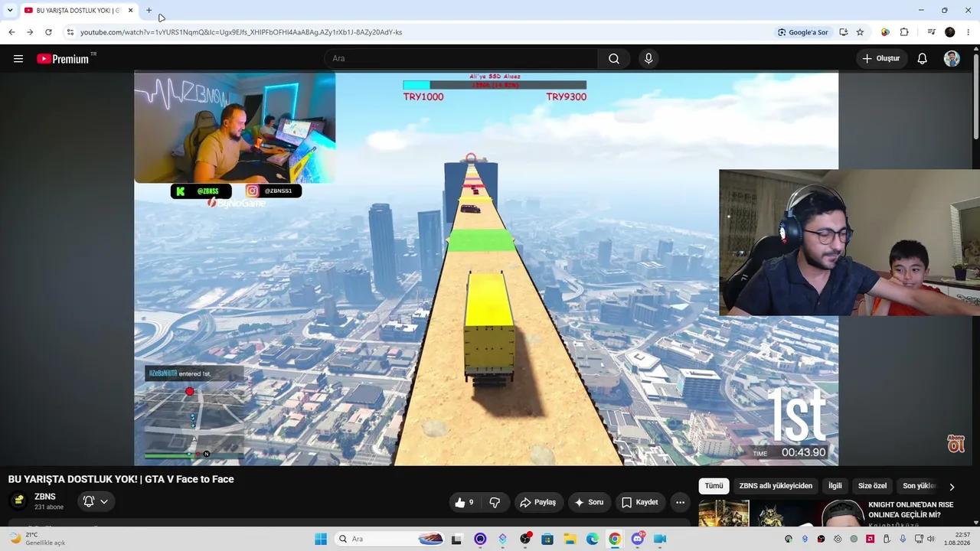Image resolution: width=980 pixels, height=551 pixels.
Task: Open the taskbar clock and date
Action: point(958,539)
